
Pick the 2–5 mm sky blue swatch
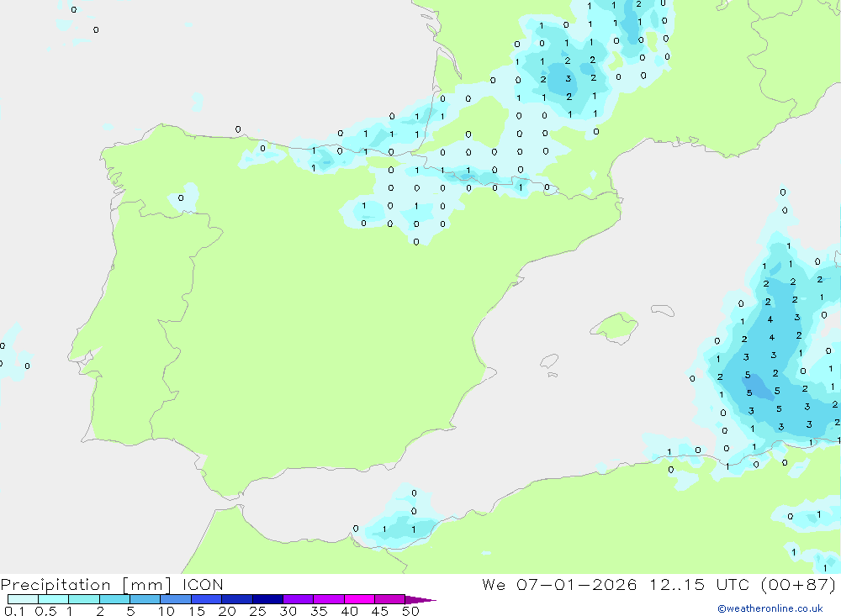[x=114, y=599]
